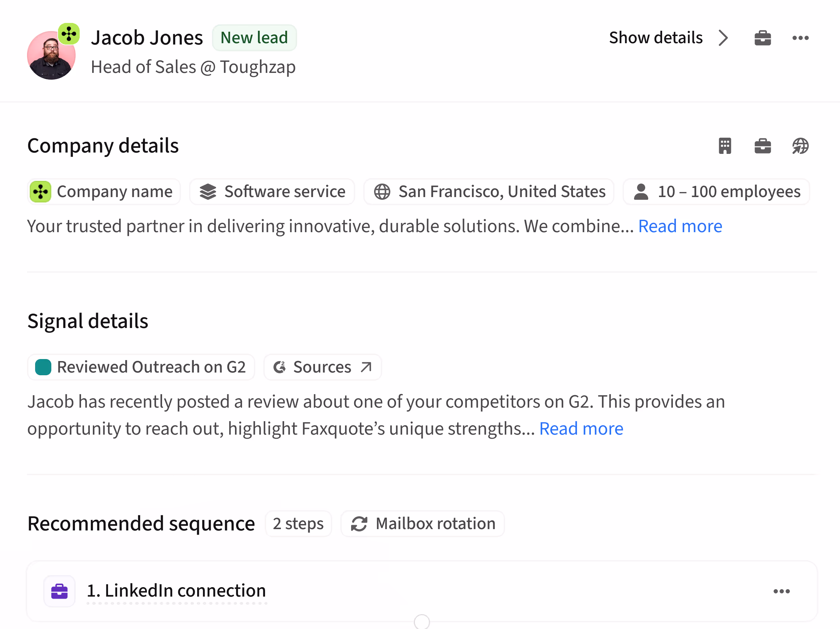Select the Software service tag
The height and width of the screenshot is (629, 840).
point(271,191)
